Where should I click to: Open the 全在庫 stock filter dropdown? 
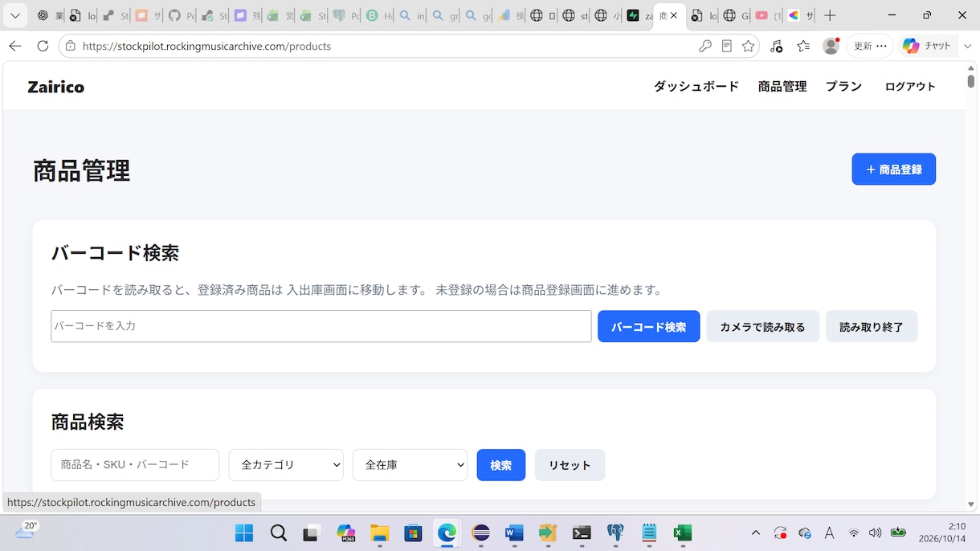tap(410, 465)
